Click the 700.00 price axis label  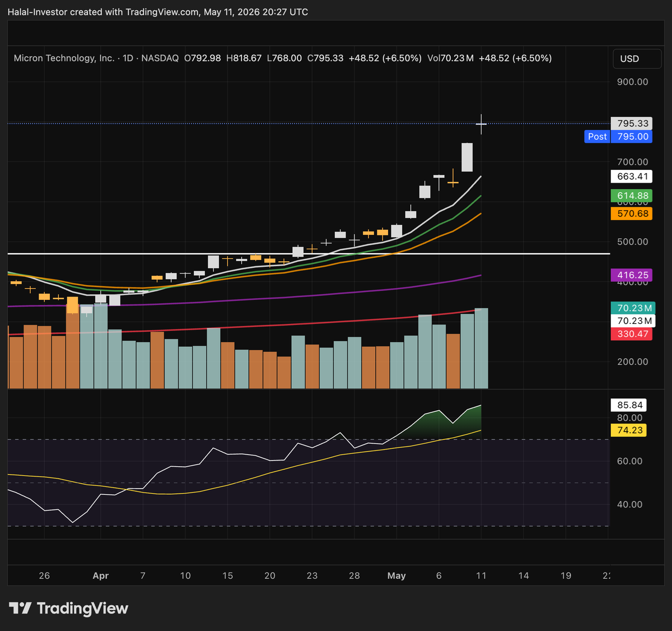coord(633,162)
